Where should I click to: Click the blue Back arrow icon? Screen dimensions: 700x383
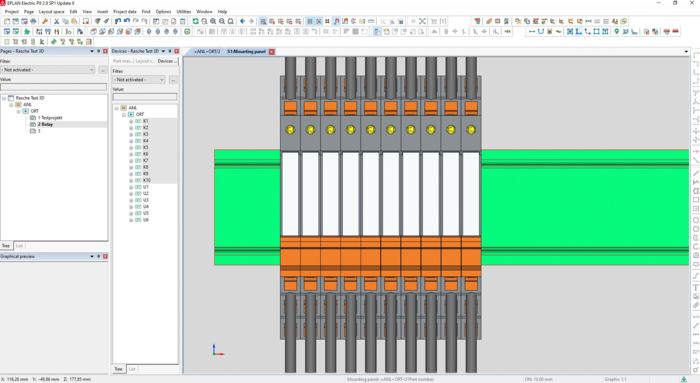point(242,21)
